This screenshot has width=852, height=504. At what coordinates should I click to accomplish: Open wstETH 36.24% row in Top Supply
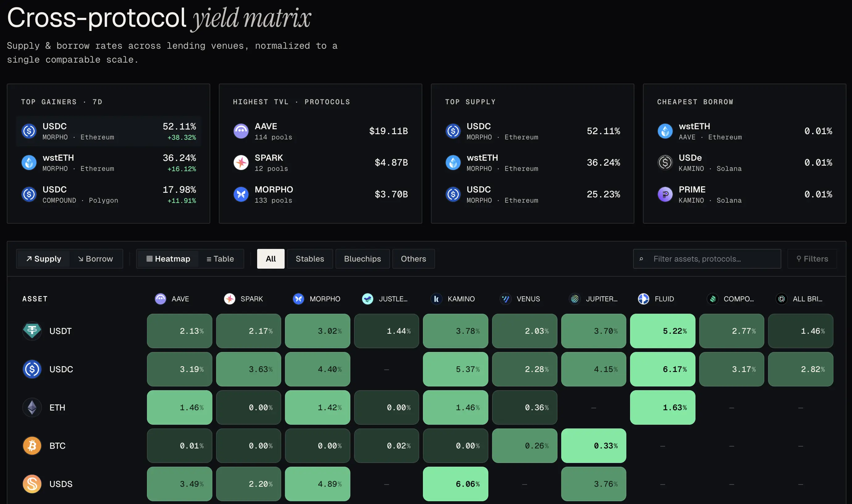(532, 163)
